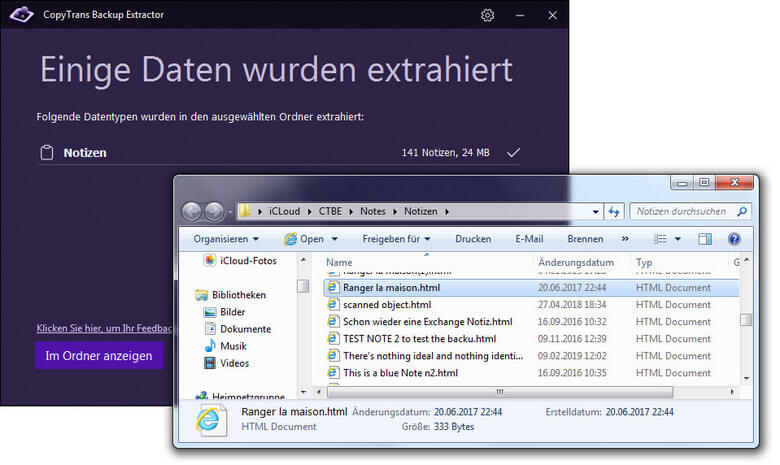The height and width of the screenshot is (465, 780).
Task: Click the iCloud-Fotos icon
Action: coord(210,261)
